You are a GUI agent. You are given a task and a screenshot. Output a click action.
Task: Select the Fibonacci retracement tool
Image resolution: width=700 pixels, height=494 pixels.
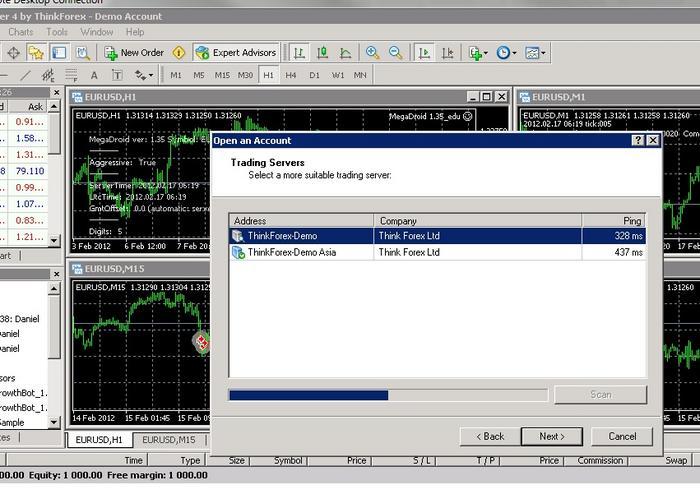pyautogui.click(x=71, y=75)
